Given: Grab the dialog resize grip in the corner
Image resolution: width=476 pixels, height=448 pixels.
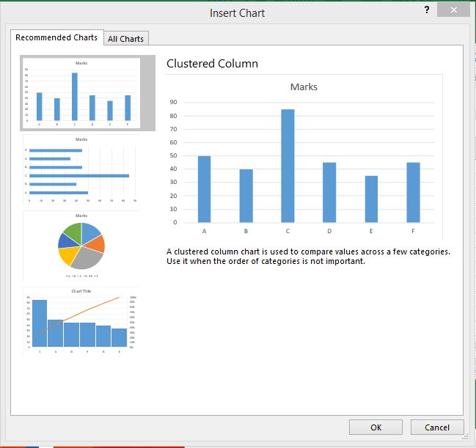Looking at the screenshot, I should pyautogui.click(x=466, y=437).
